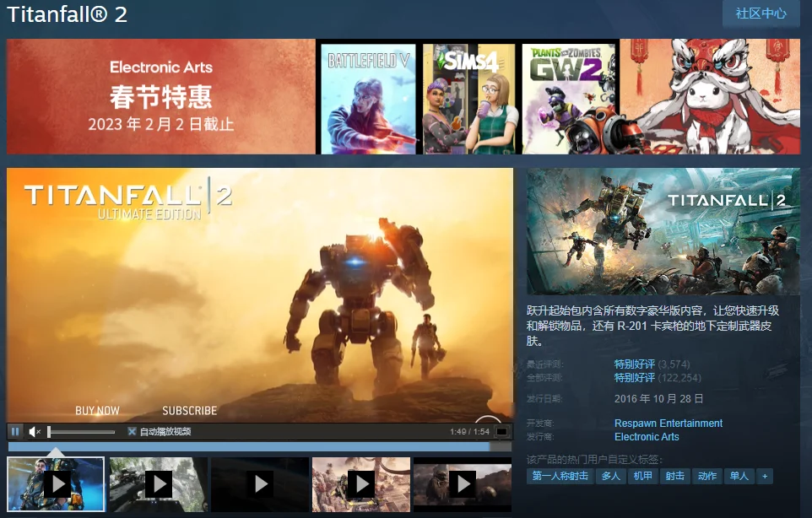Open the Electronic Arts publisher link
Image resolution: width=812 pixels, height=518 pixels.
[647, 436]
